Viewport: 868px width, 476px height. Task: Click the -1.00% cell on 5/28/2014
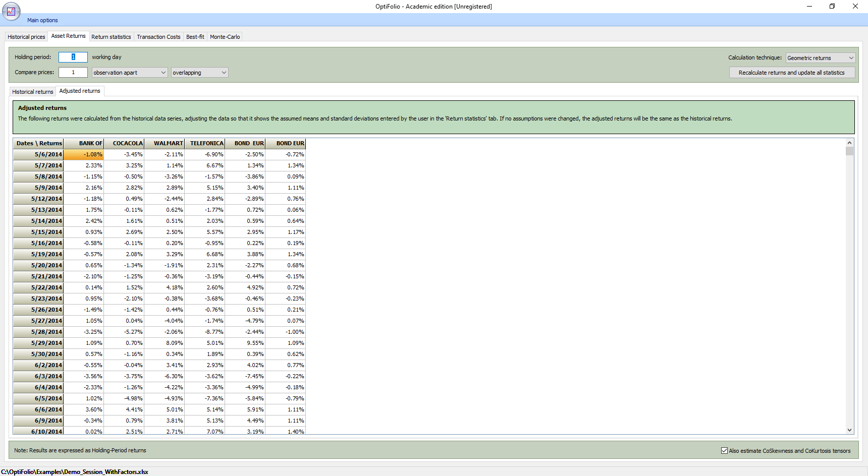click(286, 332)
